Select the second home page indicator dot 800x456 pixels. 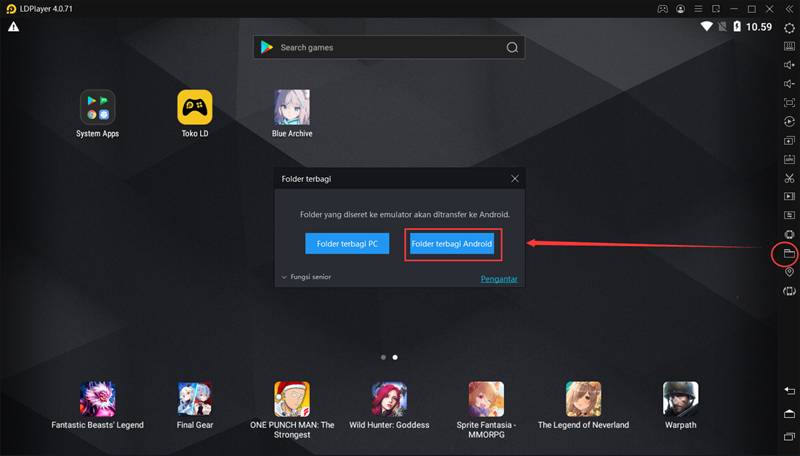pyautogui.click(x=395, y=358)
